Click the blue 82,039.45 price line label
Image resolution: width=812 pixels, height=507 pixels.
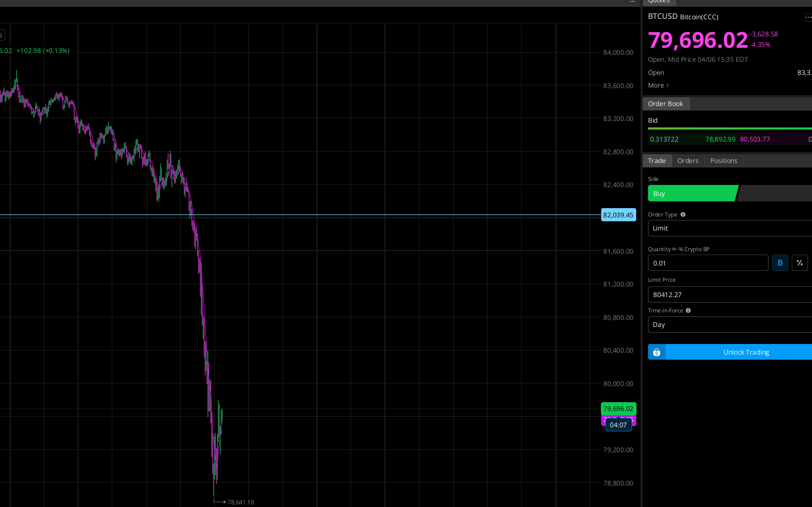tap(618, 215)
